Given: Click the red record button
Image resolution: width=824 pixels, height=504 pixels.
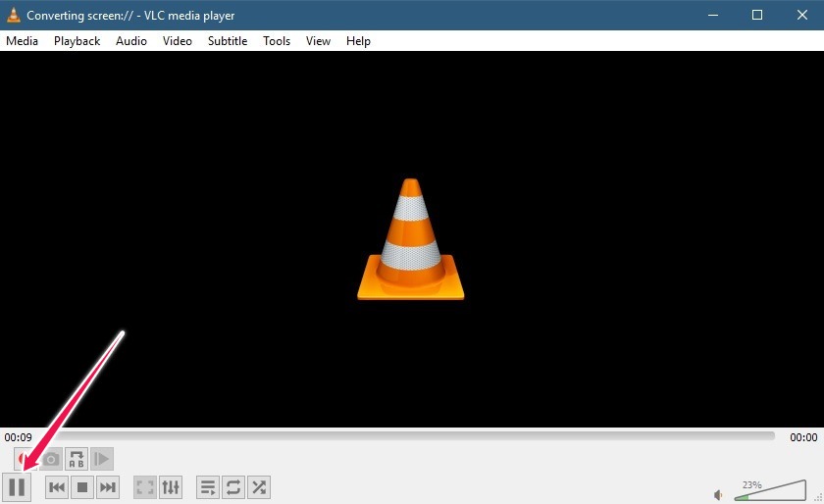Looking at the screenshot, I should [x=24, y=459].
